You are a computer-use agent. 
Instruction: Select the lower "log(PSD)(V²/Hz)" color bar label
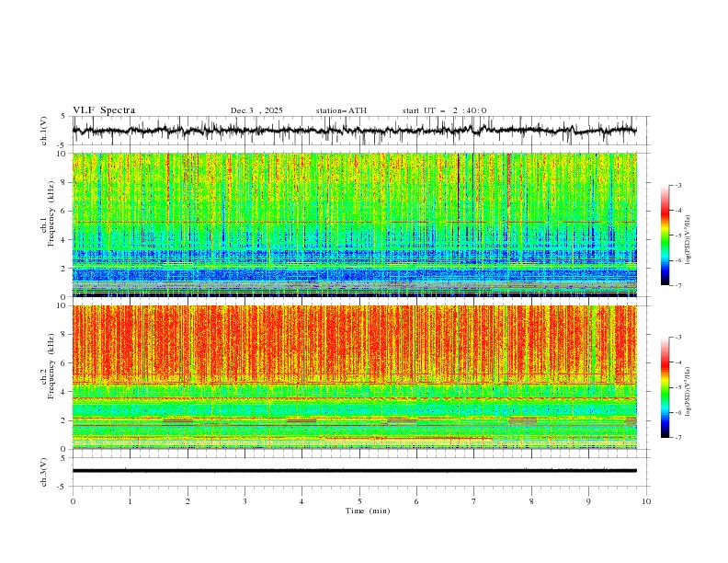(x=688, y=392)
